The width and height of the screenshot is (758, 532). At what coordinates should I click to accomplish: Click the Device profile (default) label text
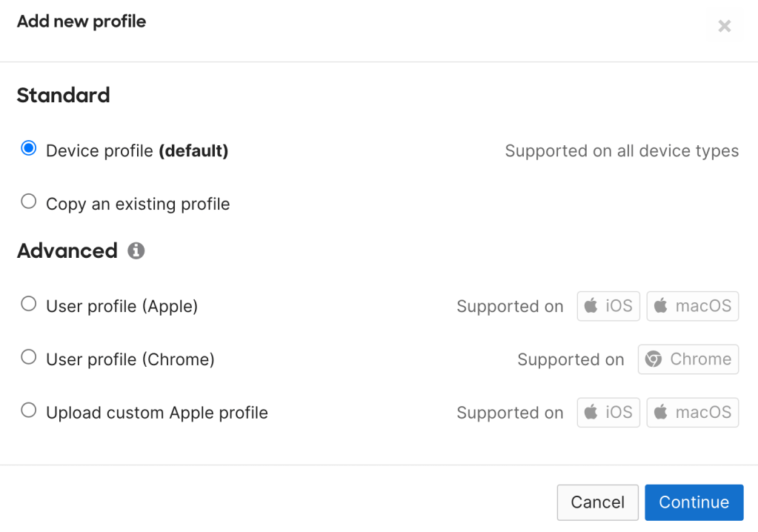click(x=137, y=151)
